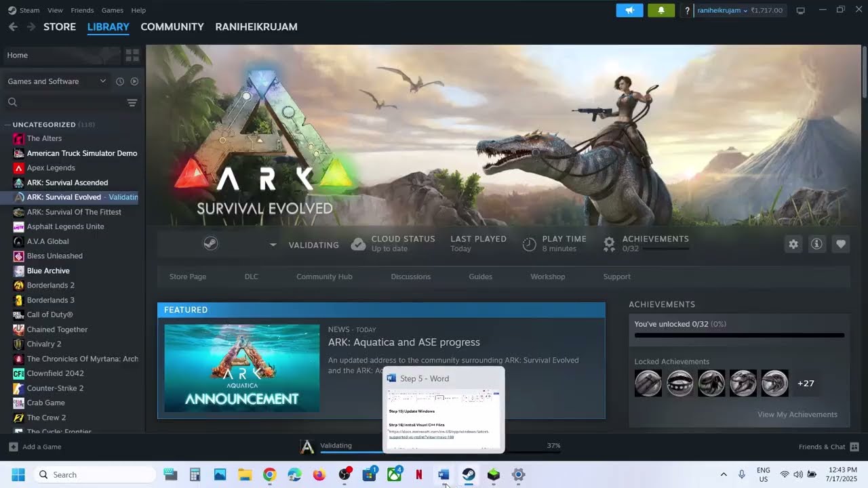Collapse the Uncategorized category
The height and width of the screenshot is (488, 868).
pos(7,125)
